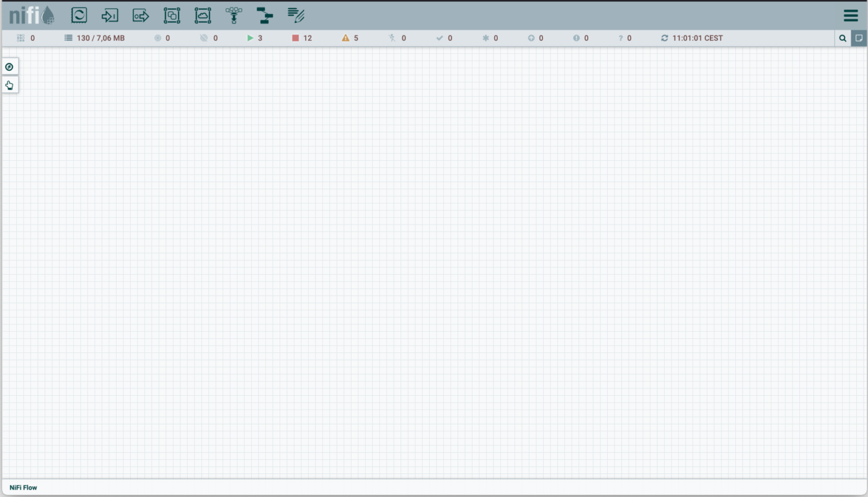Expand the Navigate panel compass button
The width and height of the screenshot is (868, 497).
(x=9, y=67)
